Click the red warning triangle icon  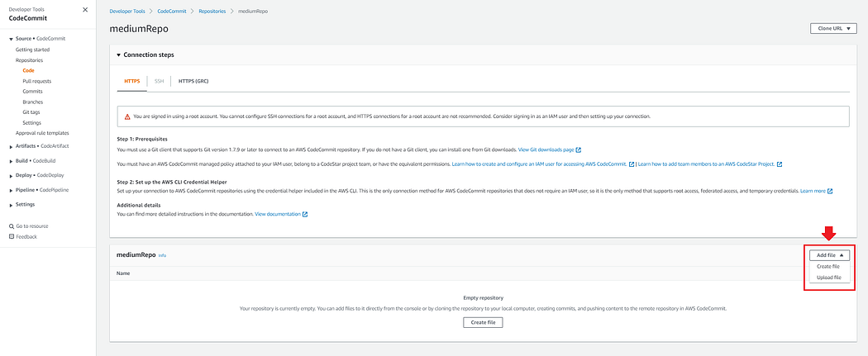point(127,116)
